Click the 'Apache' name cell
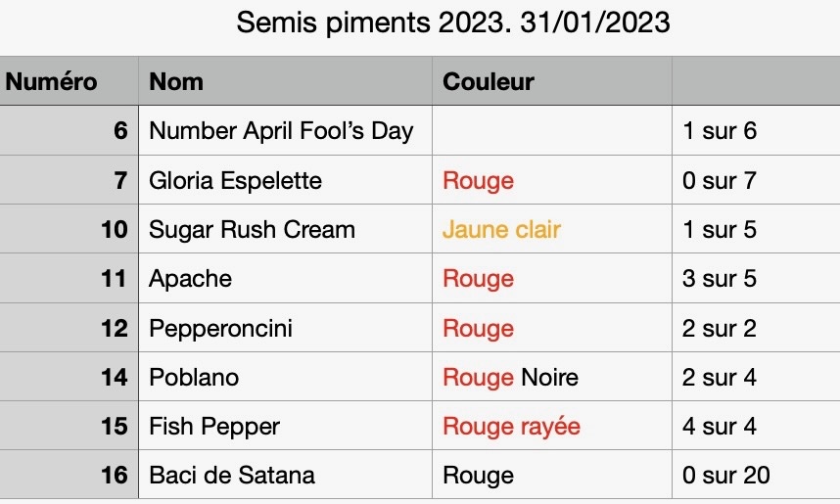 [285, 279]
